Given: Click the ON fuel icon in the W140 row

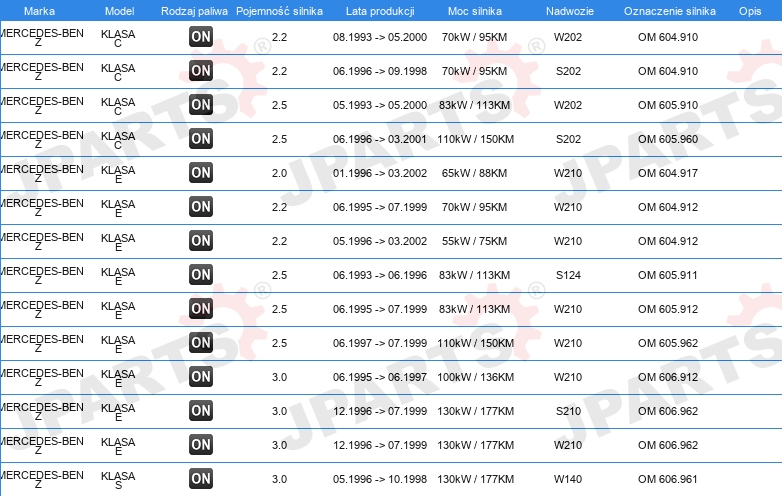Looking at the screenshot, I should click(x=201, y=479).
